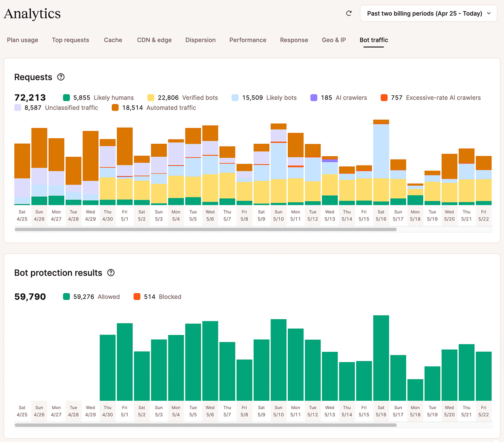Click the '72,213' total requests value
This screenshot has height=442, width=504.
[x=30, y=97]
